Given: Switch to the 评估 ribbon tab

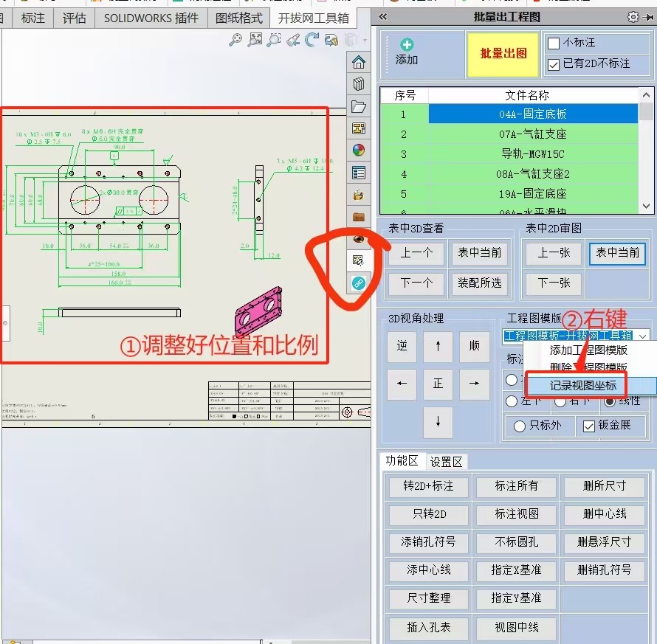Looking at the screenshot, I should (x=74, y=18).
